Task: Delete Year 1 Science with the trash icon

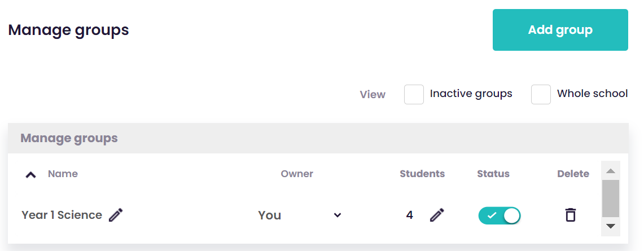Action: pyautogui.click(x=570, y=215)
